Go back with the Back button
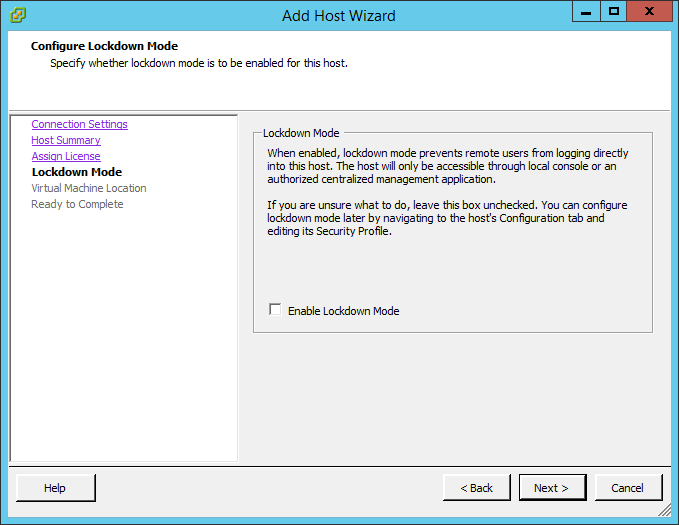 point(477,488)
